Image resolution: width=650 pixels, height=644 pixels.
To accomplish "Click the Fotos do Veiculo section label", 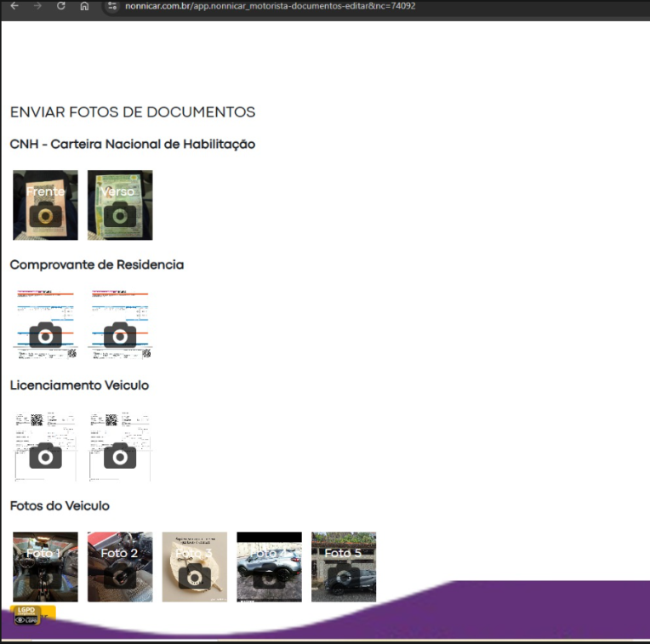I will 60,505.
